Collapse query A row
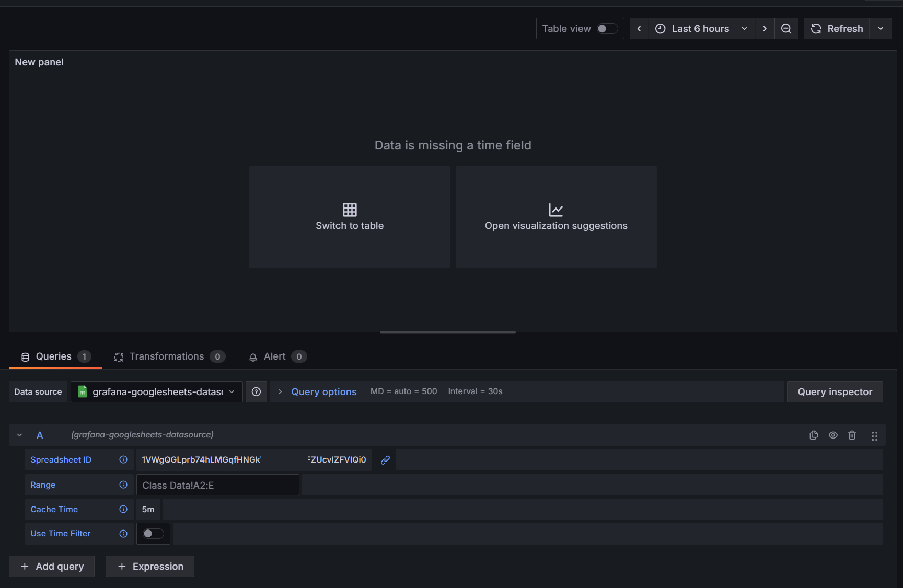The image size is (903, 588). (x=19, y=435)
